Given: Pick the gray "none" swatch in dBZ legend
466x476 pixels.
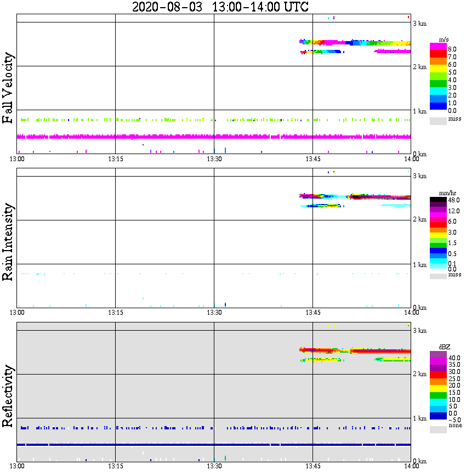Looking at the screenshot, I should coord(438,429).
